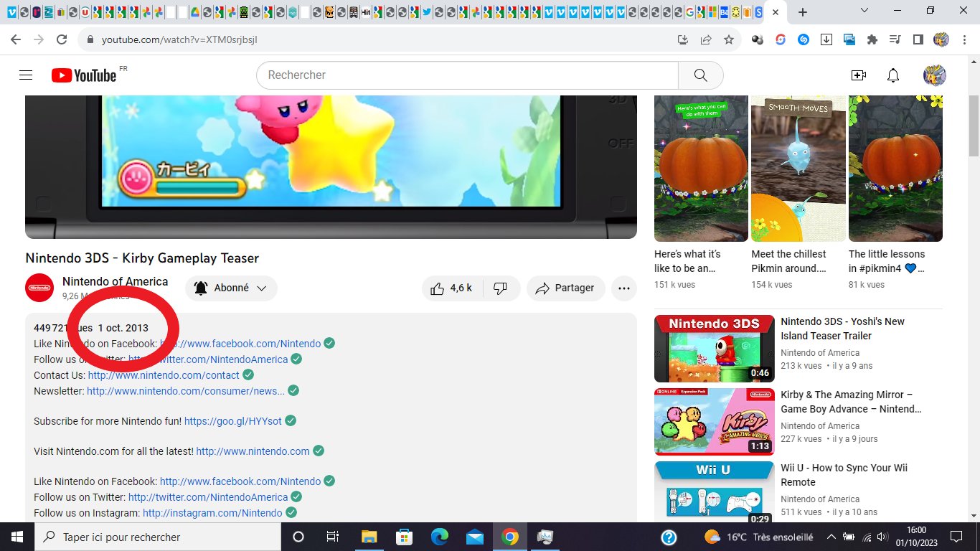
Task: Click the Kirby video player
Action: tap(331, 166)
